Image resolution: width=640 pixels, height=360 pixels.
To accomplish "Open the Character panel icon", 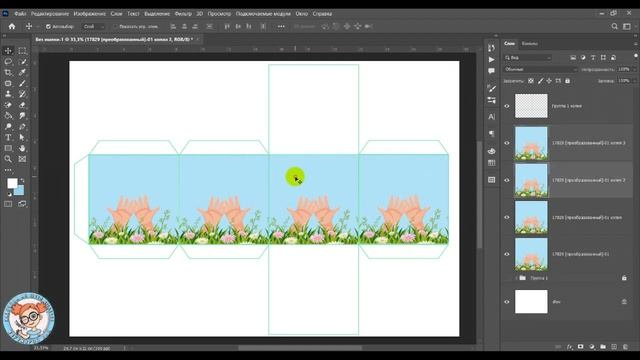I will pos(491,117).
